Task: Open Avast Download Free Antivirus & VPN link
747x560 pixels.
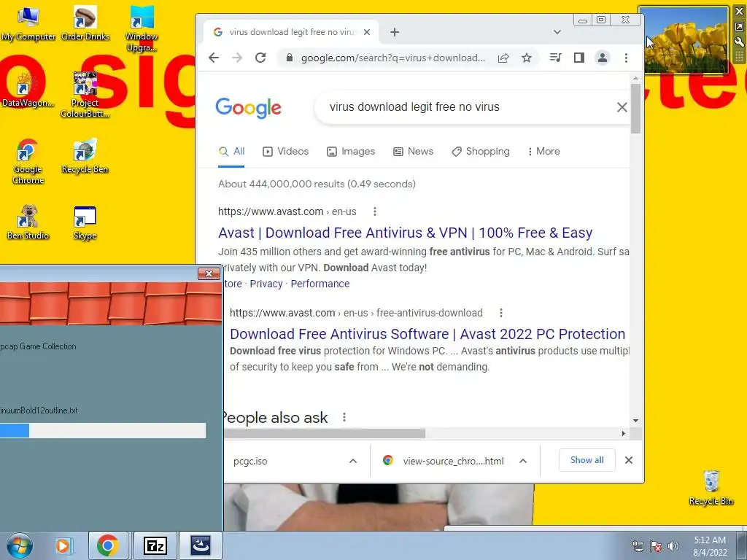Action: point(406,233)
